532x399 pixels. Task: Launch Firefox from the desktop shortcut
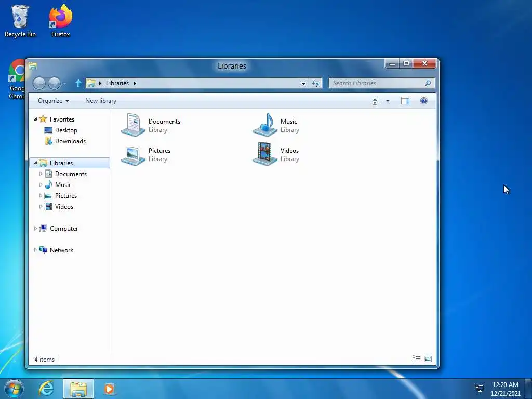point(60,21)
